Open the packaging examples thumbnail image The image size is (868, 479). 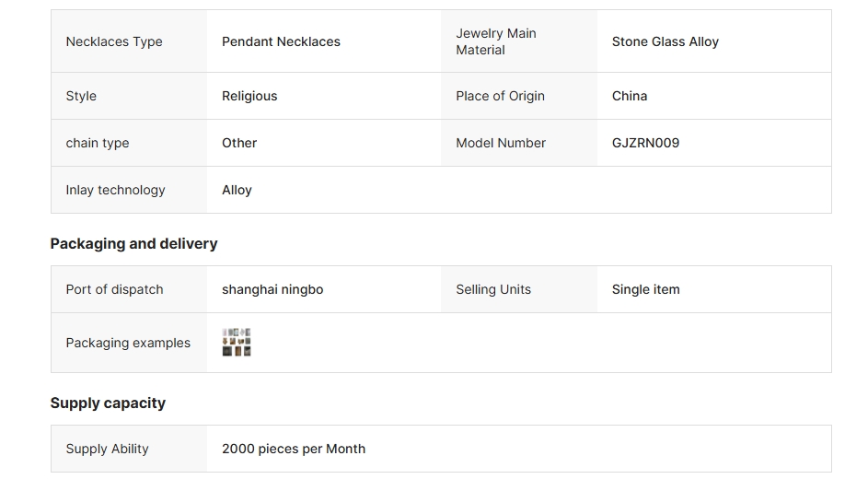pyautogui.click(x=237, y=343)
